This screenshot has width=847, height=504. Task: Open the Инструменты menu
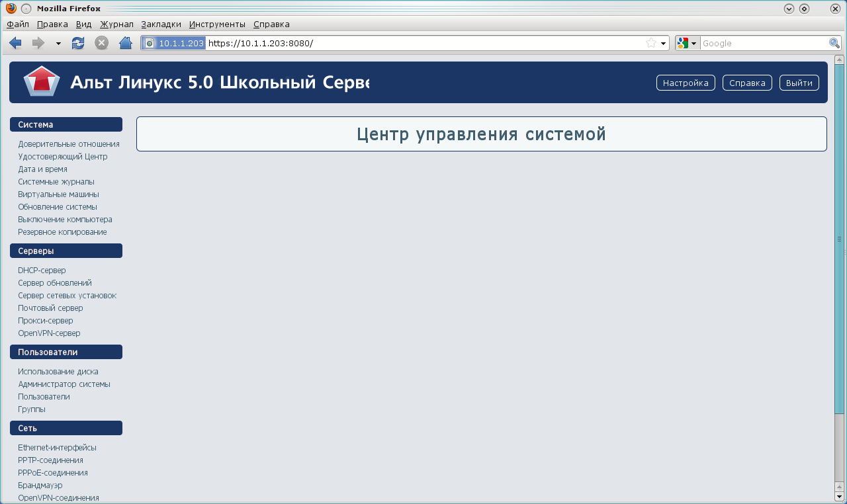click(217, 24)
